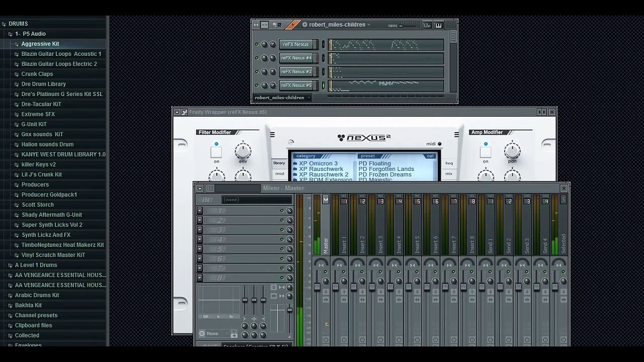The height and width of the screenshot is (362, 644).
Task: Click the plus icon beside robert_miles-children title
Action: point(304,25)
